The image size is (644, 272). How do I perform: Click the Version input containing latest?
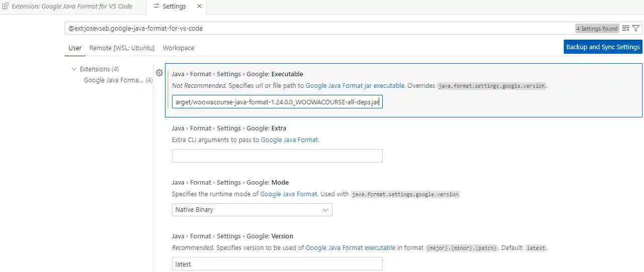pyautogui.click(x=277, y=264)
